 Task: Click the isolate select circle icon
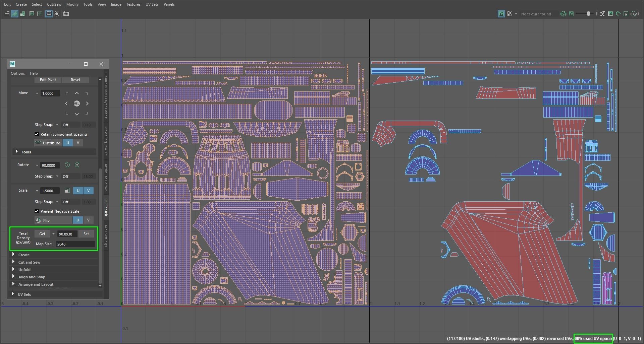click(x=57, y=14)
